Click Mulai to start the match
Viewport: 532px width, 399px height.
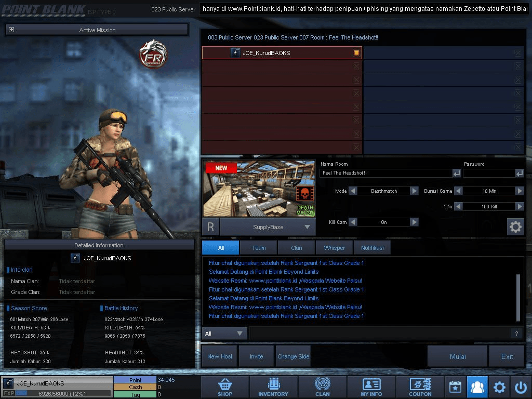tap(457, 356)
